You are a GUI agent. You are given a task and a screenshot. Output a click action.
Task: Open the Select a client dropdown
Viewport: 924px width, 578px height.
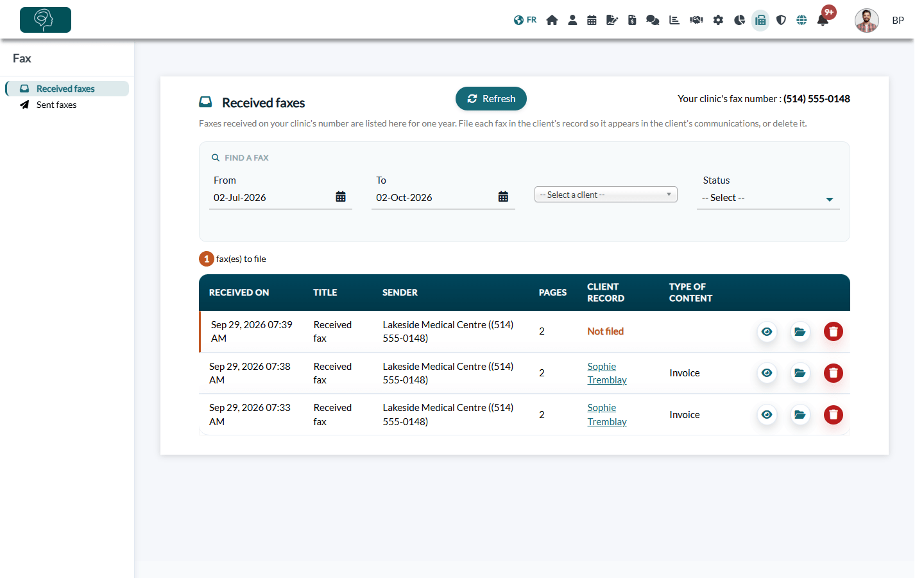[606, 195]
